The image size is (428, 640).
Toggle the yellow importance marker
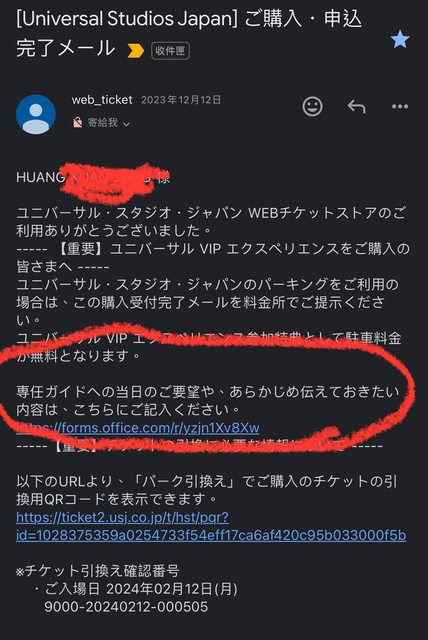click(x=135, y=51)
